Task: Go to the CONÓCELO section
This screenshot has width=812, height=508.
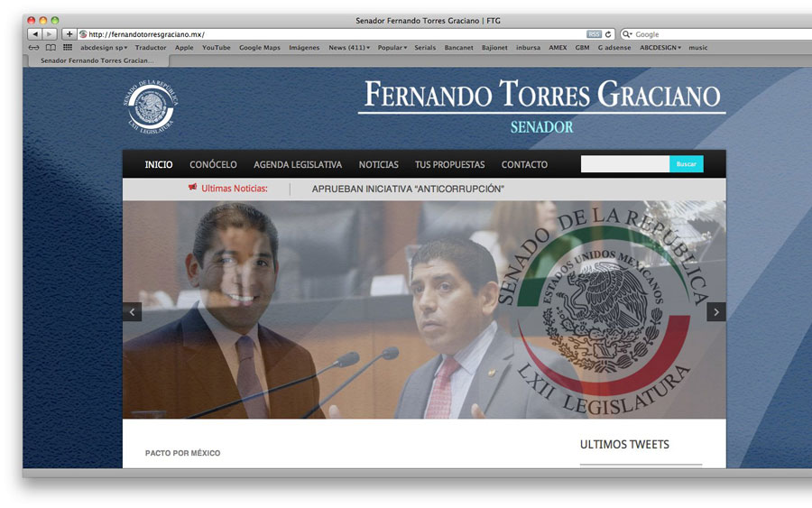Action: [x=213, y=165]
